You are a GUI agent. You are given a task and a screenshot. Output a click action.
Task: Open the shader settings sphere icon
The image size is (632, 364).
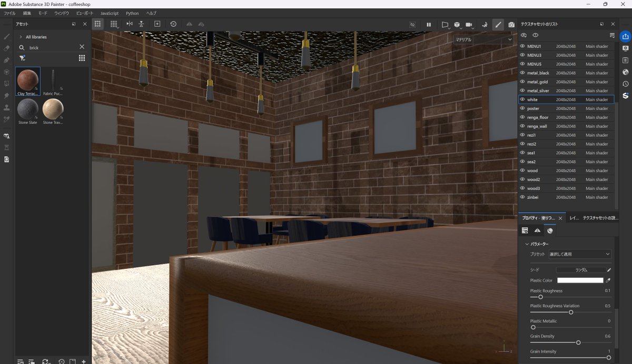(x=625, y=72)
